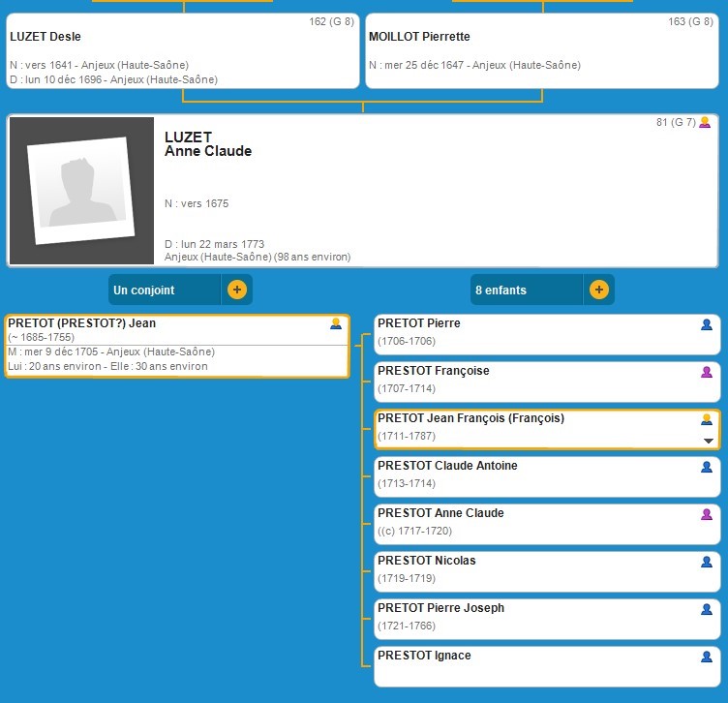
Task: Click the plus icon beside 8 enfants
Action: pos(598,290)
